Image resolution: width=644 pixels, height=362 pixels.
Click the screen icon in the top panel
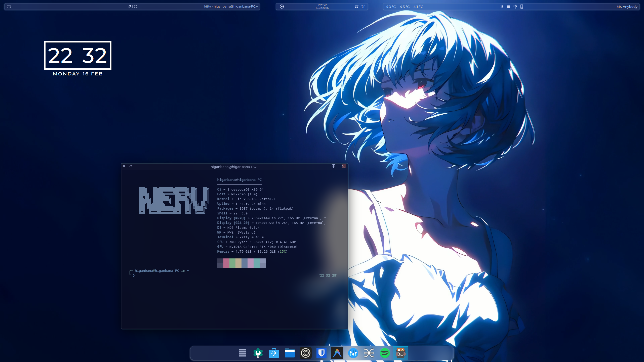[9, 7]
